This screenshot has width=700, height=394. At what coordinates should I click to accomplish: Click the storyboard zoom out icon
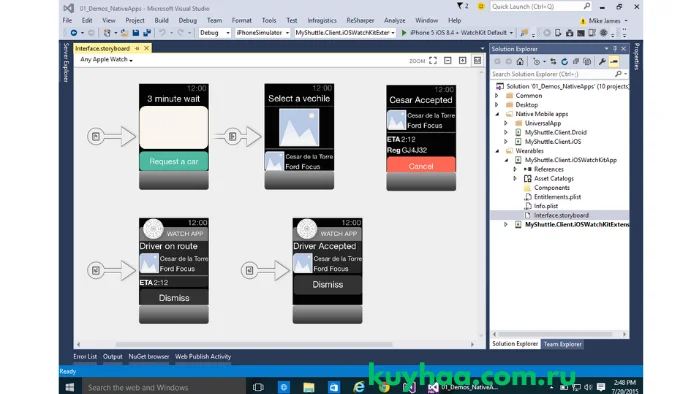(x=448, y=60)
